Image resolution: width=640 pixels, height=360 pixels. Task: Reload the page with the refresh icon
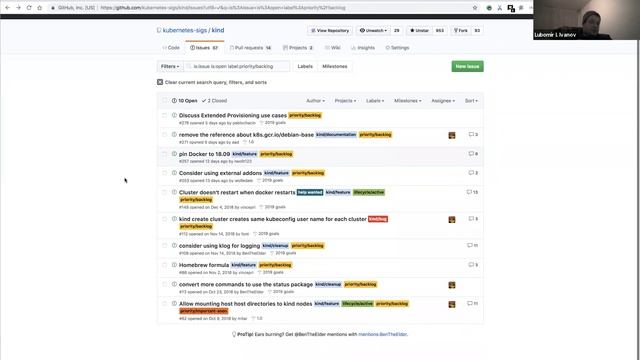[29, 8]
